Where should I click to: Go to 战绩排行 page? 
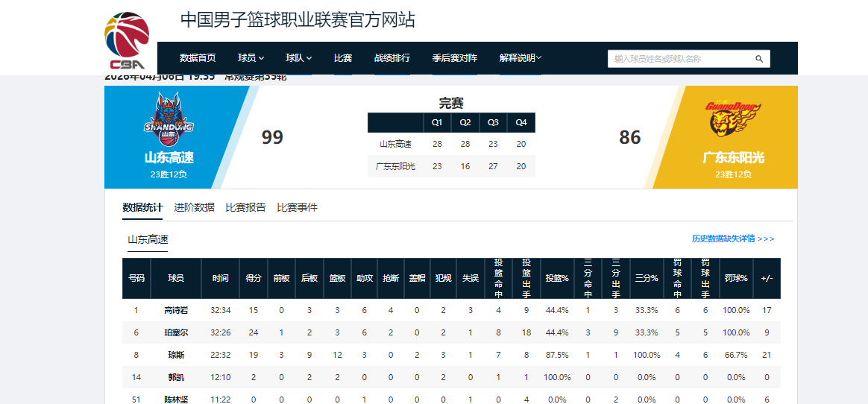(391, 58)
